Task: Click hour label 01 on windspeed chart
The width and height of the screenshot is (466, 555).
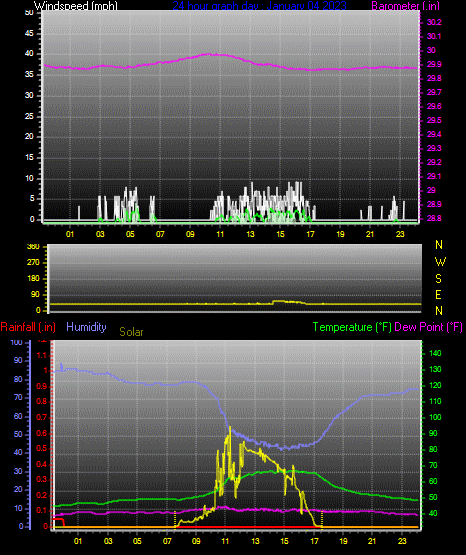Action: coord(70,234)
